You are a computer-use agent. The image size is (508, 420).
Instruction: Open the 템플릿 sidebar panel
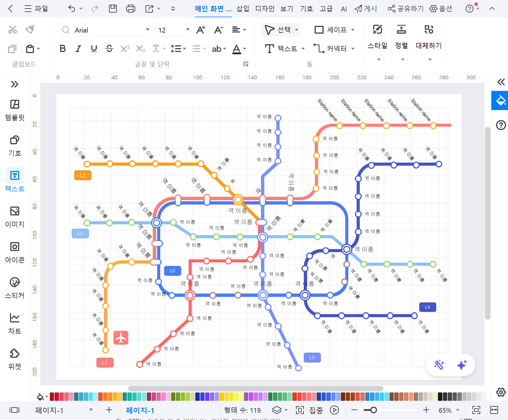pos(15,110)
